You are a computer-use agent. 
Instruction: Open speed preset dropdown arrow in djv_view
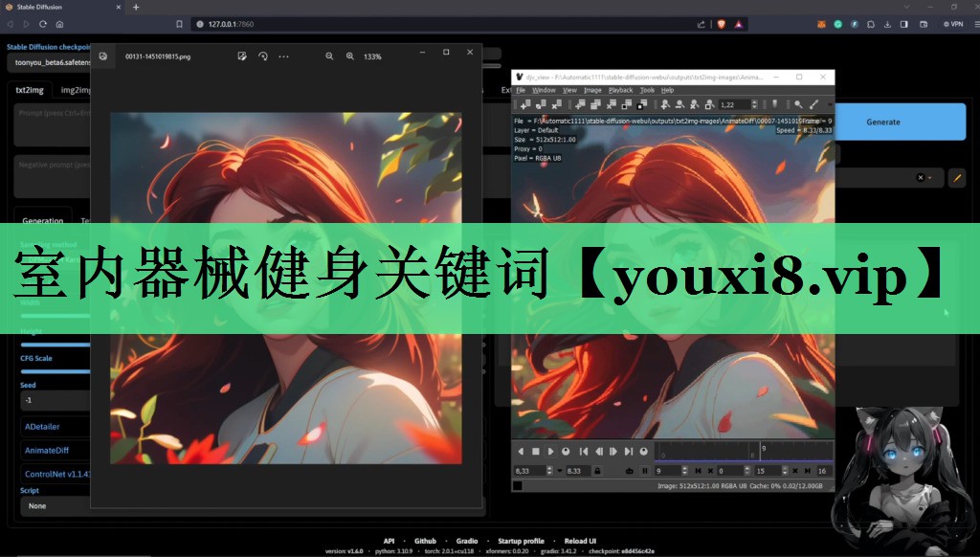click(559, 471)
